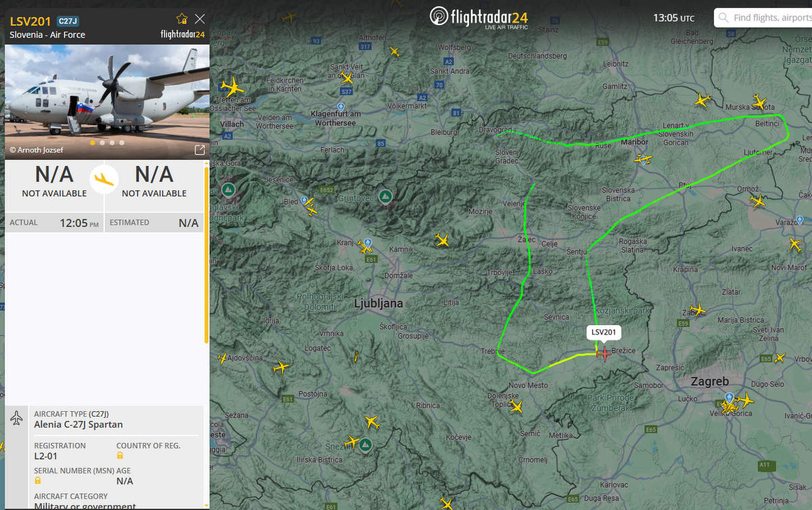Click the Klagenfurt am Wörthersee airport pin
812x510 pixels.
pyautogui.click(x=340, y=108)
